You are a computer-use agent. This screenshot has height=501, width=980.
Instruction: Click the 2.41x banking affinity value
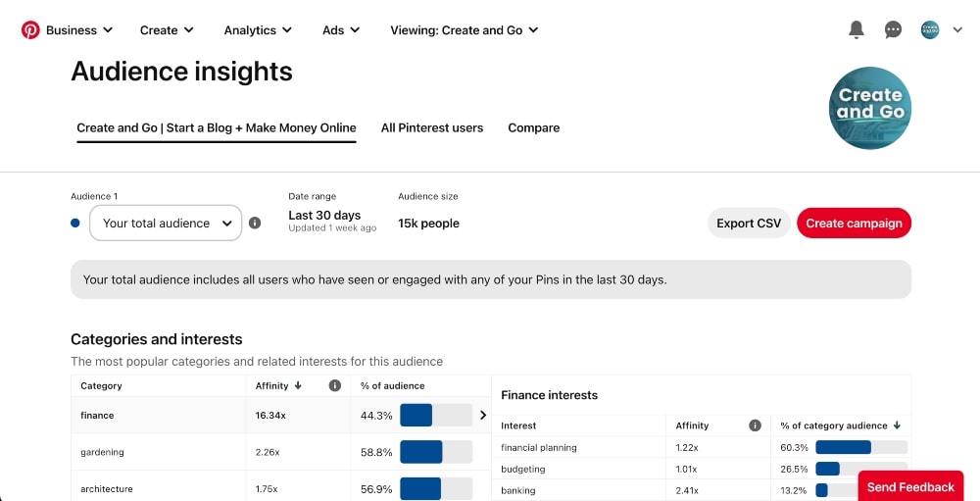coord(687,490)
